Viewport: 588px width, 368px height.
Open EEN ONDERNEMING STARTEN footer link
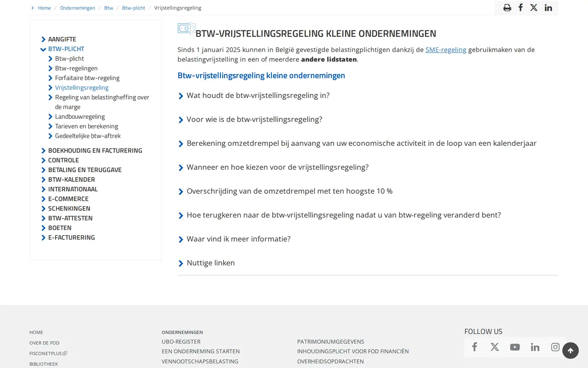pos(201,351)
